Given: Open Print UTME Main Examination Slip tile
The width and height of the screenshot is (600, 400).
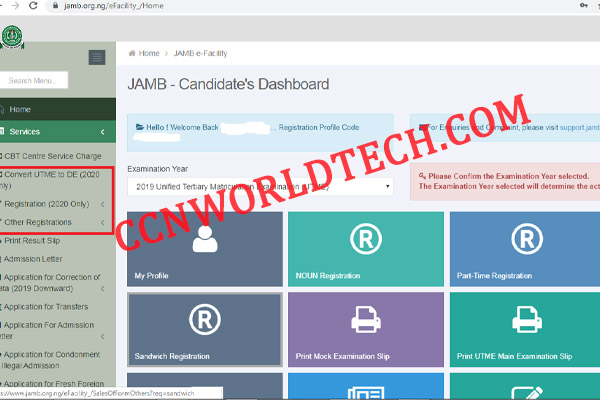Looking at the screenshot, I should coord(525,330).
